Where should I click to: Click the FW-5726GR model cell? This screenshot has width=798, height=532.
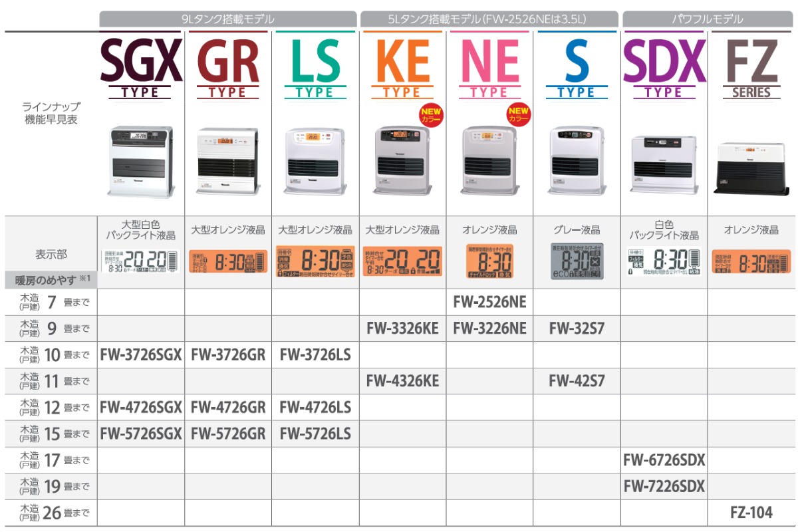[228, 434]
